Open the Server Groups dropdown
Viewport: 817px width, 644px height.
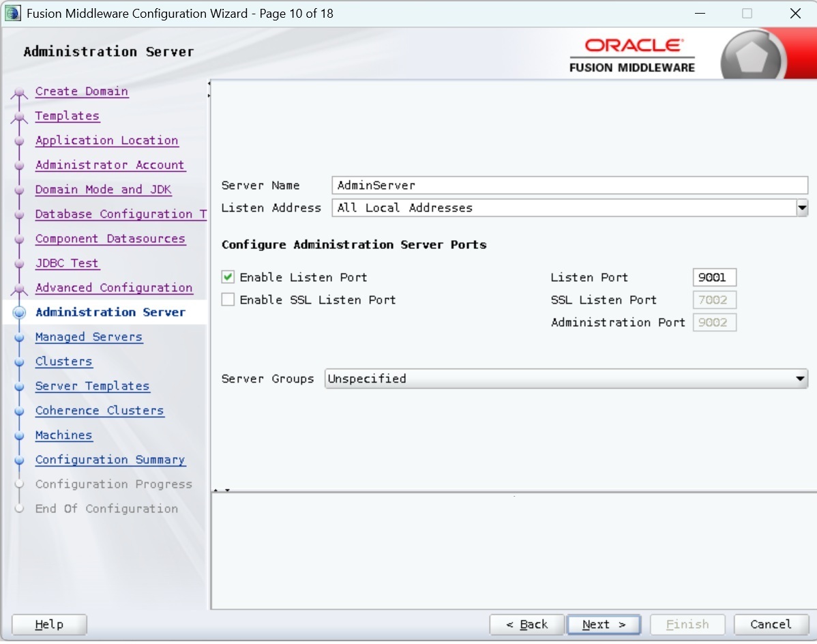(566, 379)
